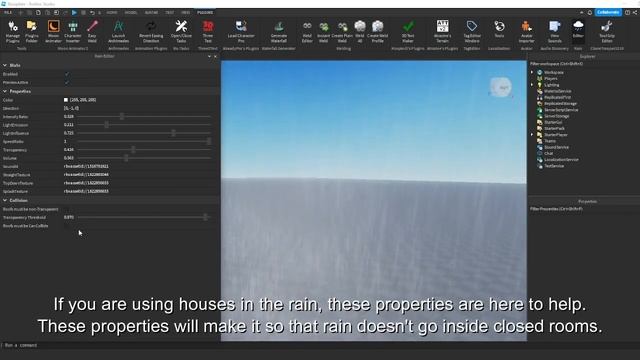Image resolution: width=640 pixels, height=360 pixels.
Task: Click the Instant Weld icon
Action: [324, 31]
